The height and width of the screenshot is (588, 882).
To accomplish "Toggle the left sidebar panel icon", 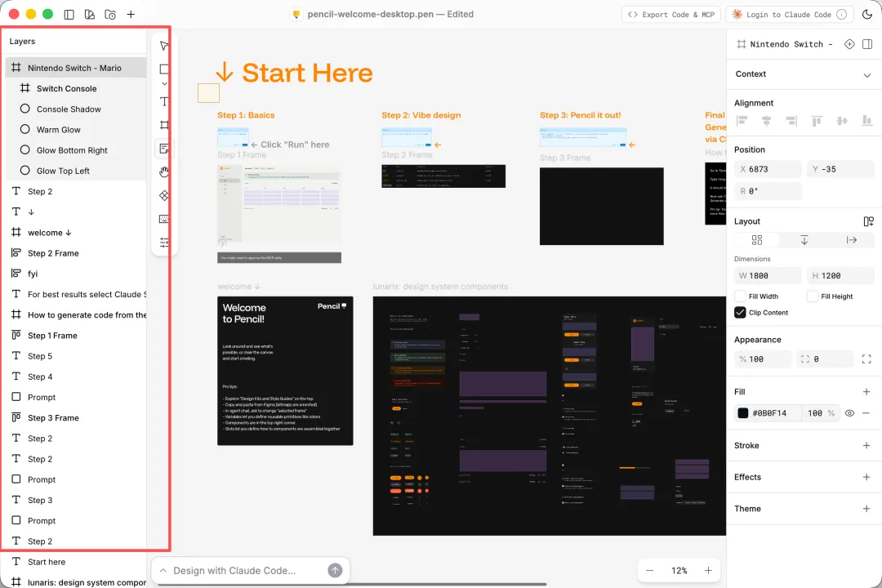I will (x=69, y=15).
